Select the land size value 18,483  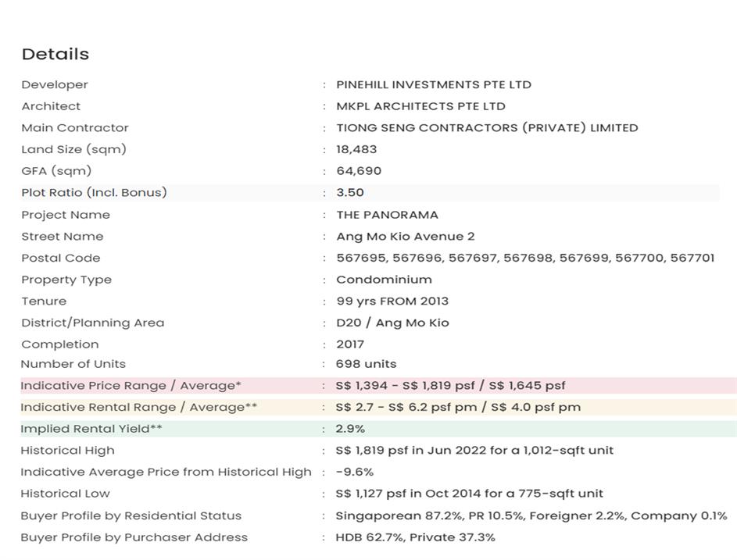tap(356, 149)
